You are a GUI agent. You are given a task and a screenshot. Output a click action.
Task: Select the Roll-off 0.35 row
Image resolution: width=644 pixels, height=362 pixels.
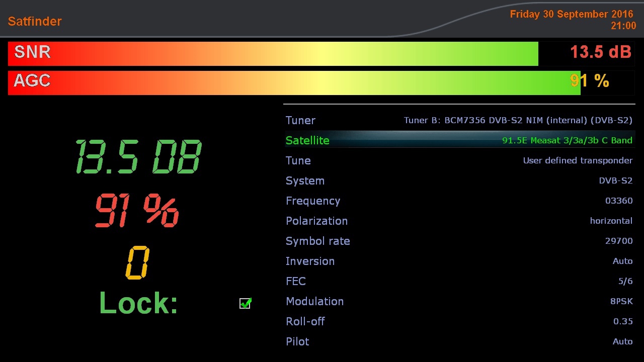coord(459,321)
